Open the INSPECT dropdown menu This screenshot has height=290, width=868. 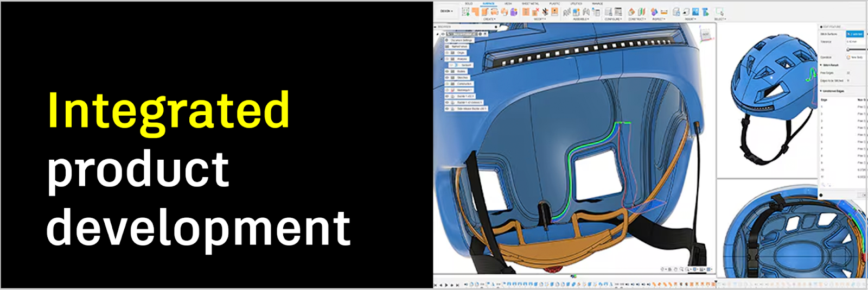pyautogui.click(x=658, y=19)
